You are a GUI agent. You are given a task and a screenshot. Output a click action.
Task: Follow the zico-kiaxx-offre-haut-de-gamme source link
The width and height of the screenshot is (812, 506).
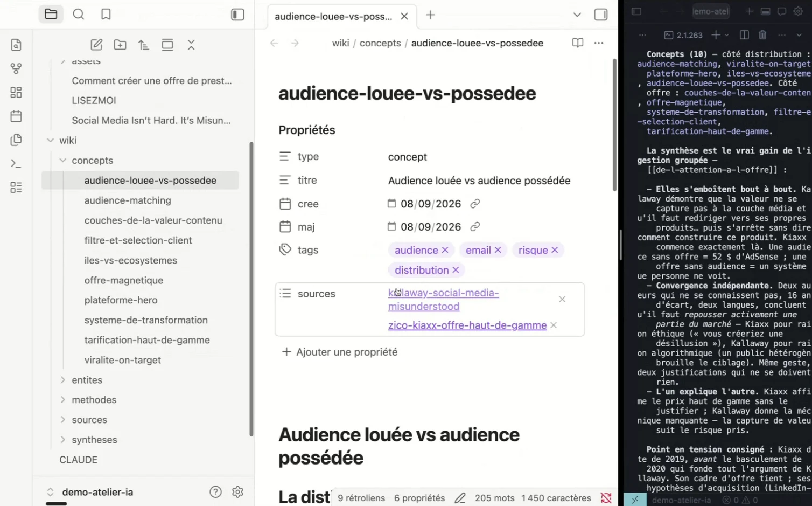(467, 325)
